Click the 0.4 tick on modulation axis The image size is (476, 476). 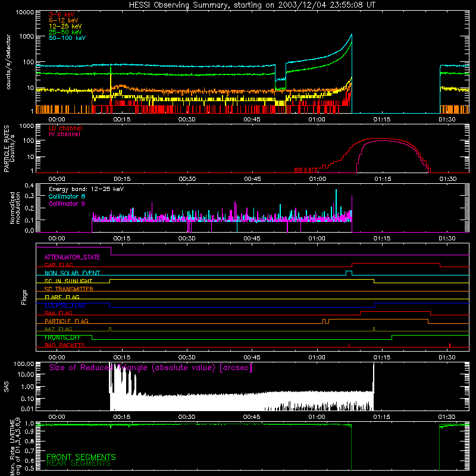(29, 186)
